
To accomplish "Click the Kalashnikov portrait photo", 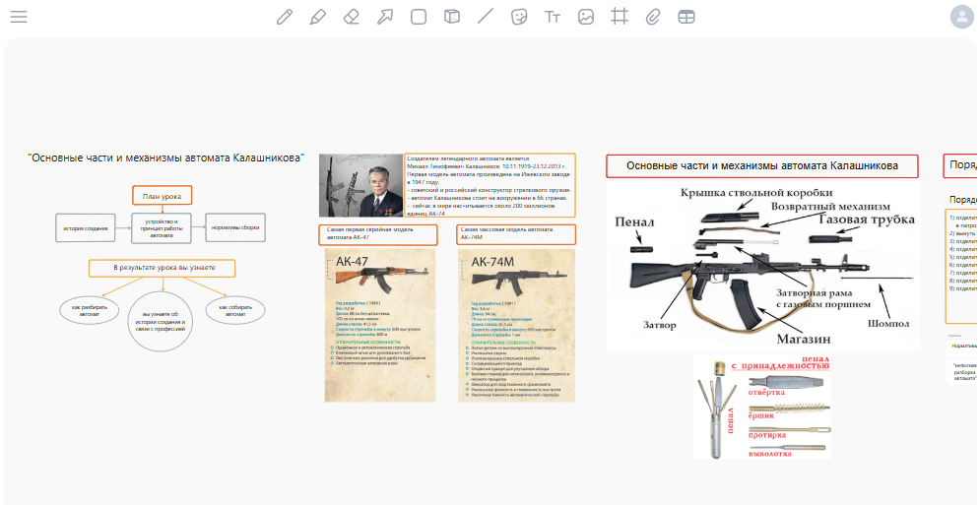I will [361, 186].
